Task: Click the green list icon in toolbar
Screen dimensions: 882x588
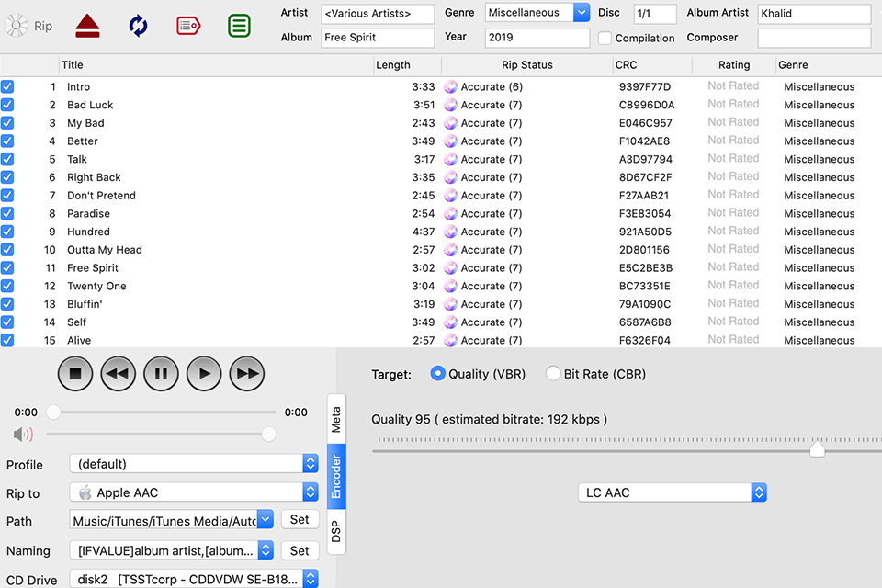Action: pos(239,26)
